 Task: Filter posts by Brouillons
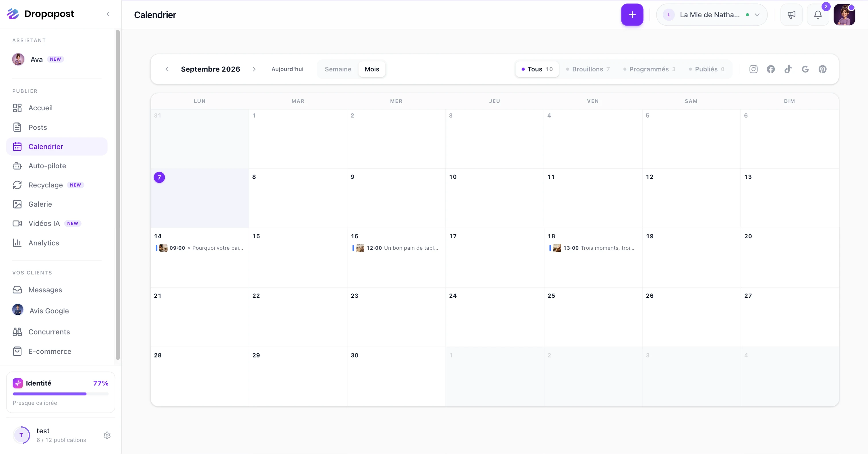click(588, 69)
